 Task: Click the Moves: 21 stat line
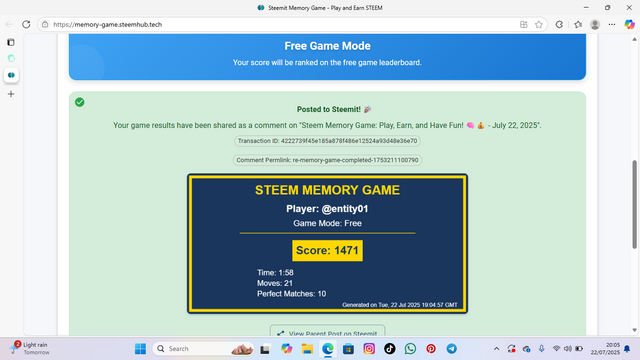coord(275,283)
